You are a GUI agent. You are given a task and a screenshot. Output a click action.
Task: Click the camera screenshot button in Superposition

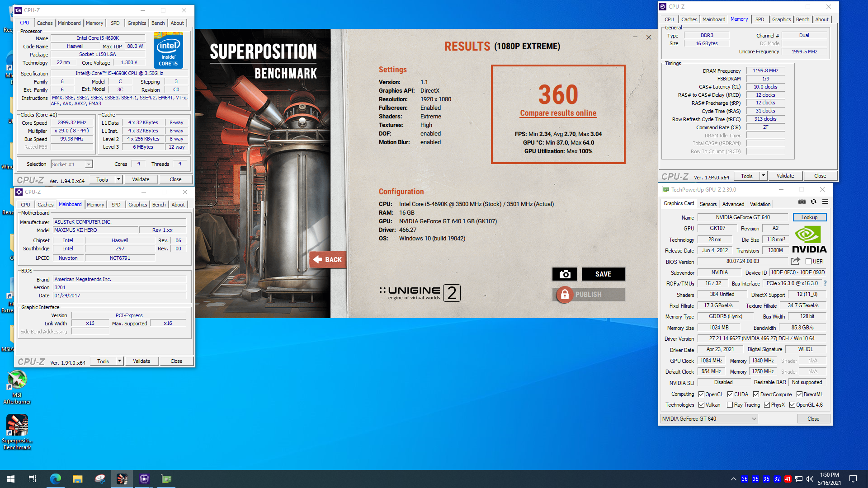point(565,274)
